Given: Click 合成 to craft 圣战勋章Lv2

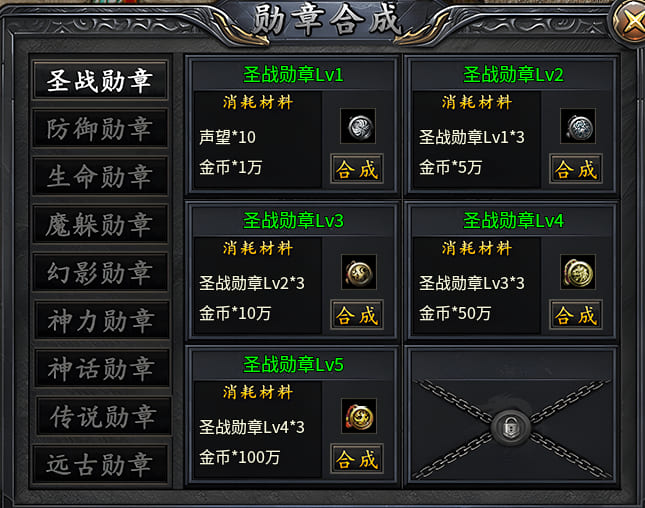Looking at the screenshot, I should pyautogui.click(x=576, y=169).
